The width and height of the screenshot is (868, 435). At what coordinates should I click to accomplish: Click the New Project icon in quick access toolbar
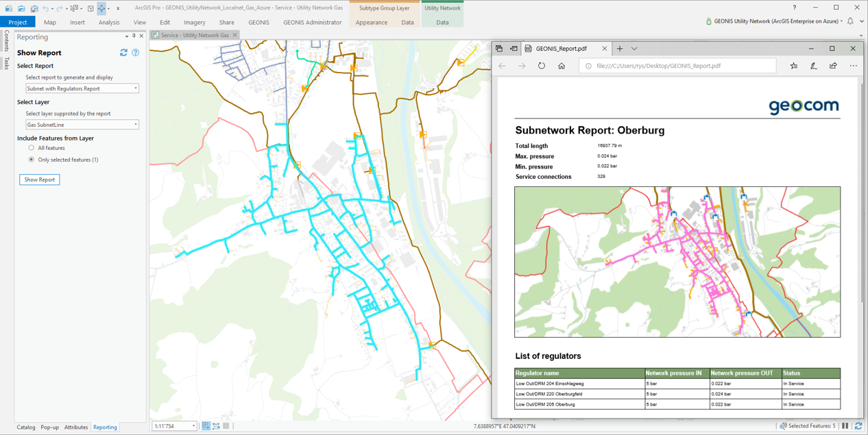9,8
